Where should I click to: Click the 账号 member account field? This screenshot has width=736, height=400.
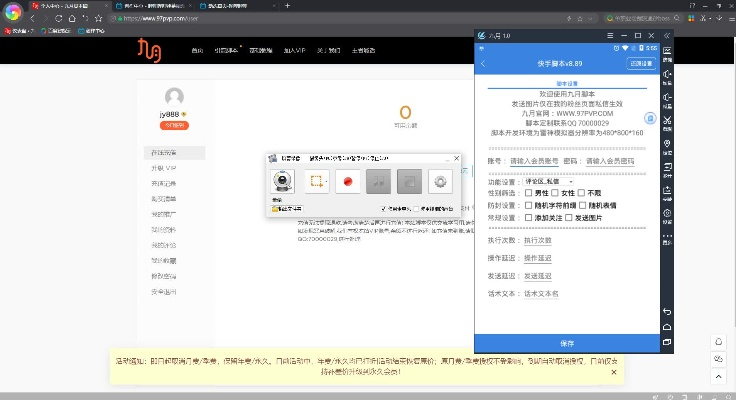coord(534,161)
